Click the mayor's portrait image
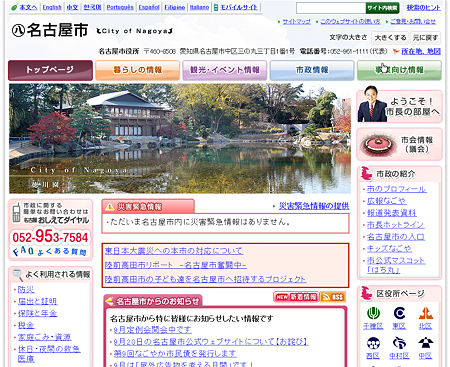450x367 pixels. coord(372,105)
